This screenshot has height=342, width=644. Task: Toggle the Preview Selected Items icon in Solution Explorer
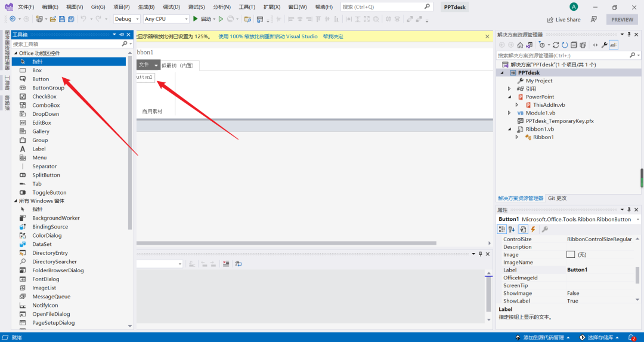613,45
